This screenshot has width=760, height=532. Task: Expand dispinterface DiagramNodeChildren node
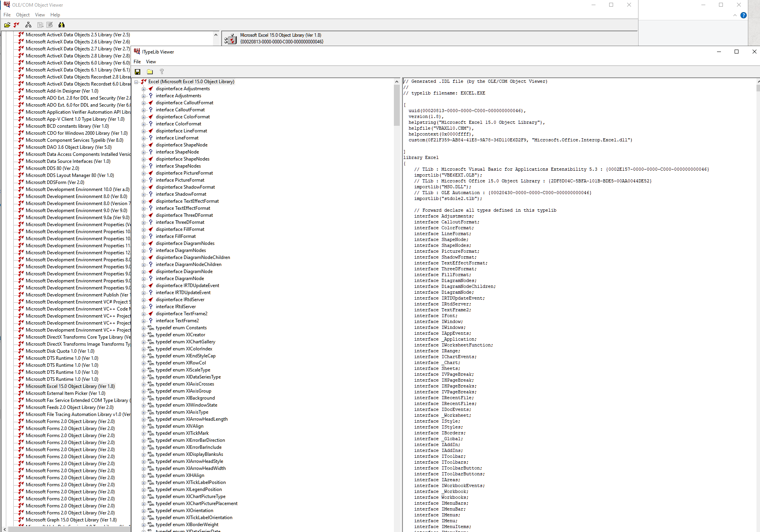pyautogui.click(x=143, y=258)
